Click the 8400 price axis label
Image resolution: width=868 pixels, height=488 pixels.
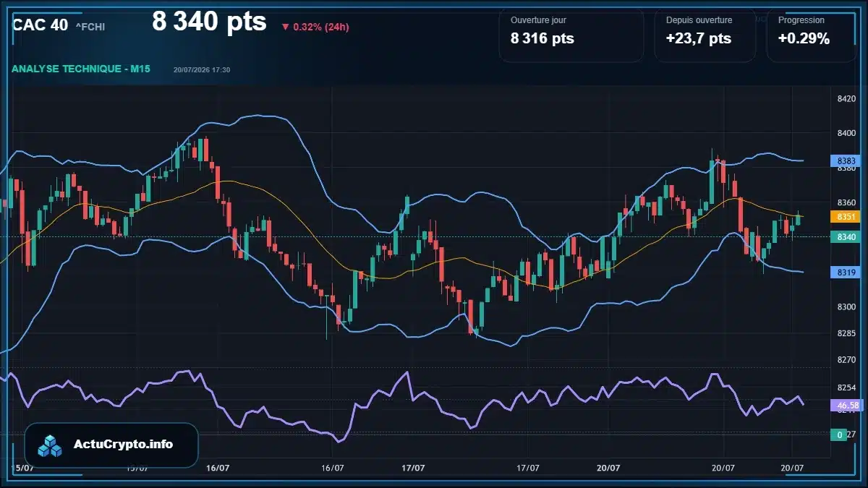[x=846, y=134]
